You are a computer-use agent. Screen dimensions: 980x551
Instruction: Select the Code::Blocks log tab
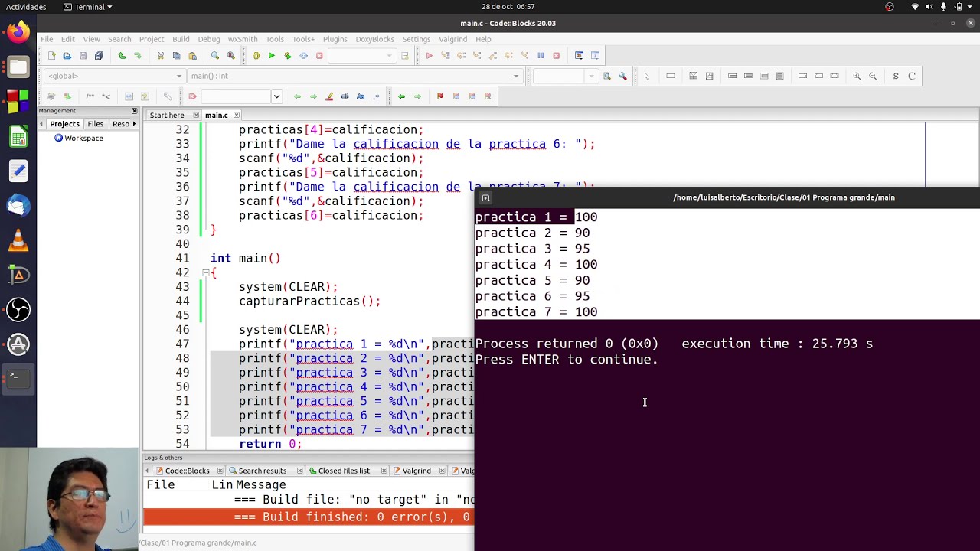pos(187,471)
